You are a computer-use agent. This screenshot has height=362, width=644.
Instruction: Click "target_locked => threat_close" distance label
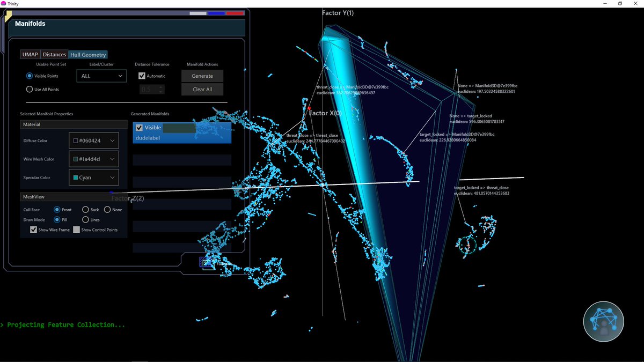pyautogui.click(x=481, y=188)
